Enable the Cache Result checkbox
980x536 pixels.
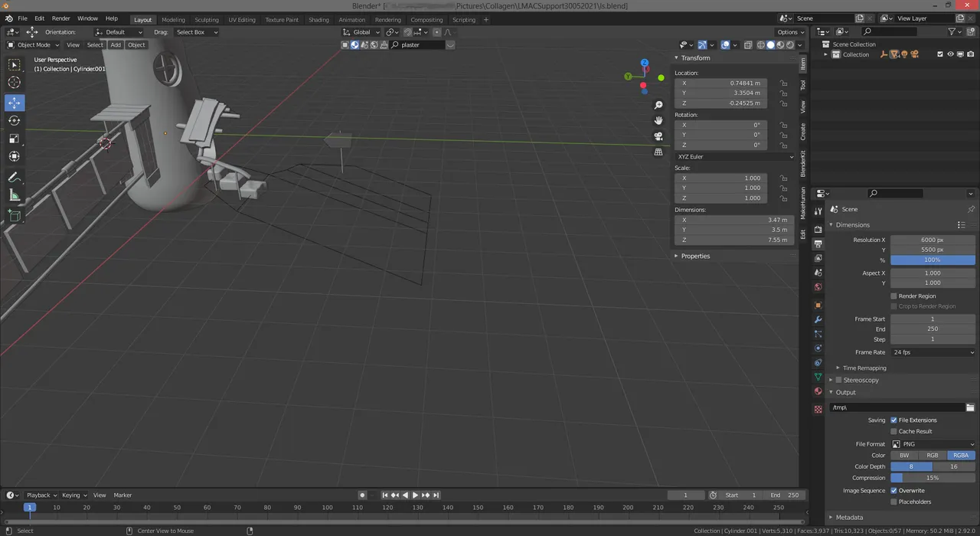(893, 431)
